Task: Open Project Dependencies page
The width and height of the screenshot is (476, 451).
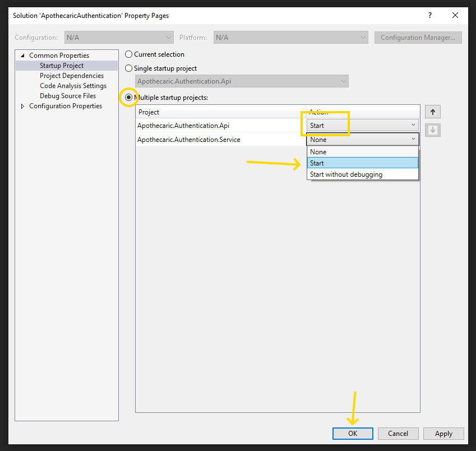Action: (x=71, y=76)
